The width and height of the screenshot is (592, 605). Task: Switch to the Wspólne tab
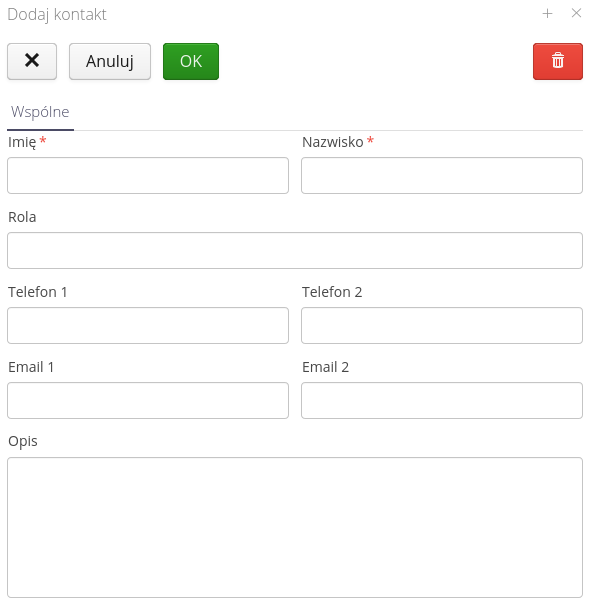tap(40, 112)
